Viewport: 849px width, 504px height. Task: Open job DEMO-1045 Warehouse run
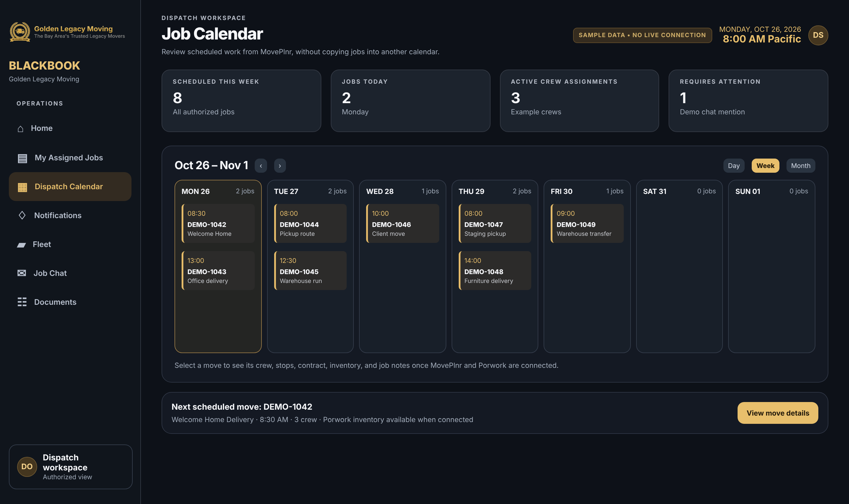310,271
